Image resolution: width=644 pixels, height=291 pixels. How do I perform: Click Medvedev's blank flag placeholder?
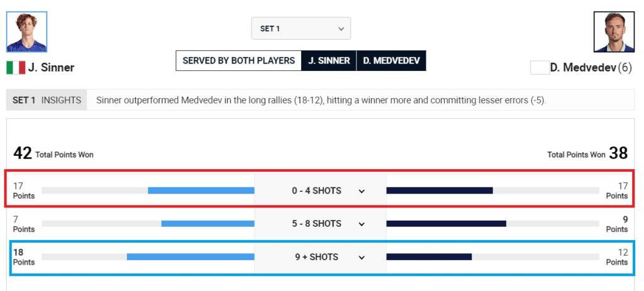[x=540, y=67]
